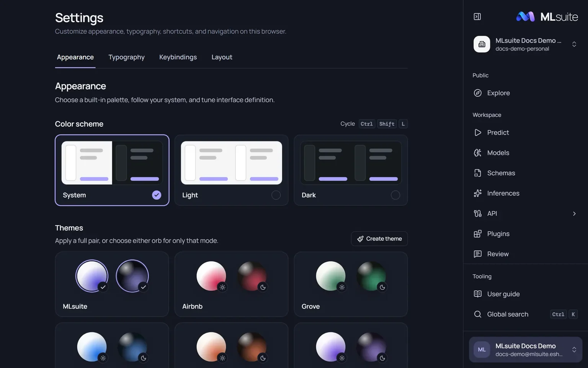588x368 pixels.
Task: Toggle the MLsuite dark orb checkmark
Action: point(144,287)
